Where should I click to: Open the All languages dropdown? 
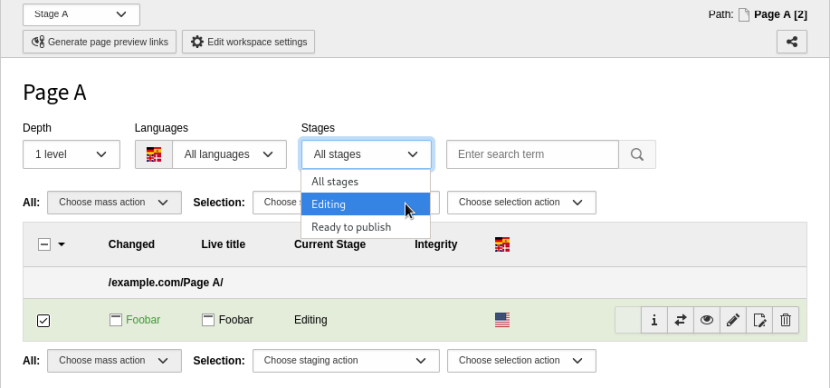click(229, 155)
